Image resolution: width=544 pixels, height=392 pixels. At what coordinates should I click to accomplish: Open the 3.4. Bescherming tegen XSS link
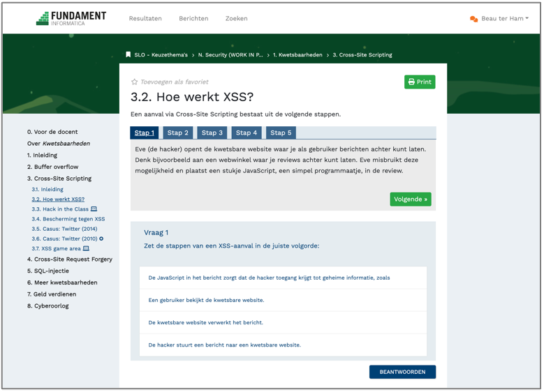click(x=68, y=219)
